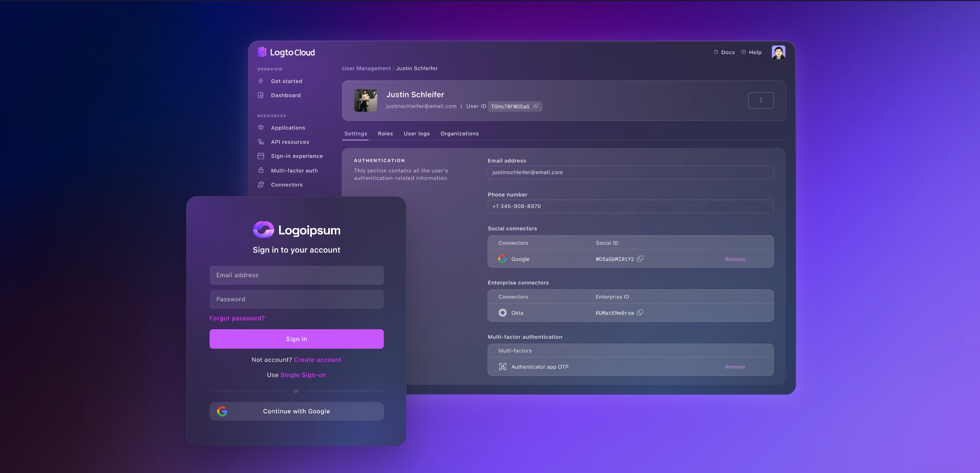Open Sign-in experience settings
Viewport: 980px width, 473px height.
click(x=297, y=156)
